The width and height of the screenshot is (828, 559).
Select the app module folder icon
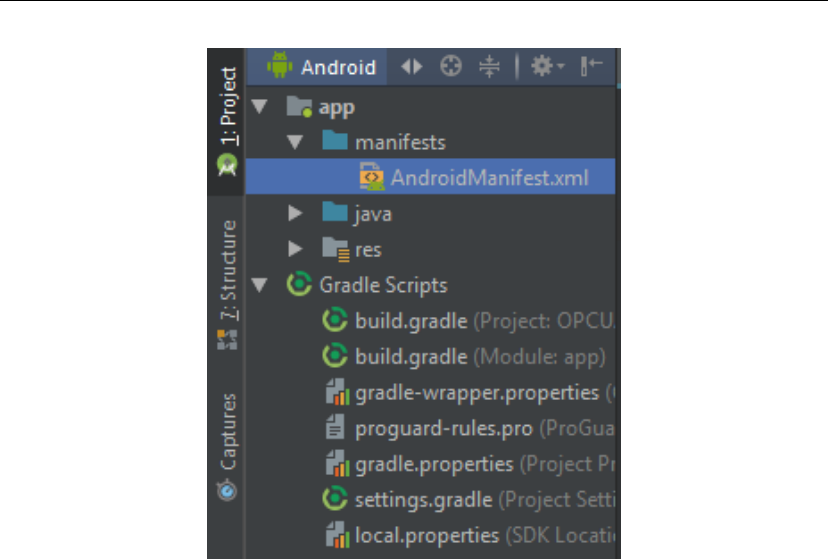coord(299,106)
